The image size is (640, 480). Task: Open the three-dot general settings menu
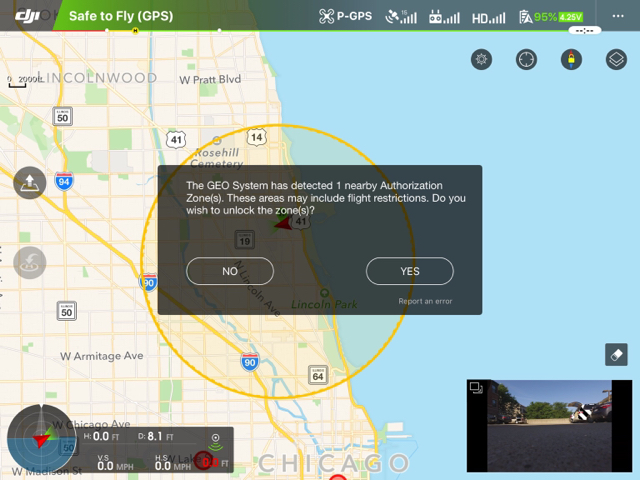point(618,16)
